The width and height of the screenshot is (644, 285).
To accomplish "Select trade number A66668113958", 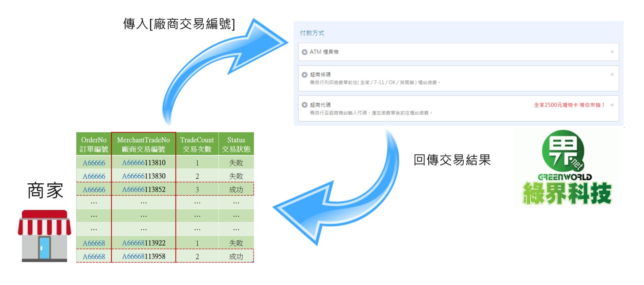I will click(x=144, y=256).
